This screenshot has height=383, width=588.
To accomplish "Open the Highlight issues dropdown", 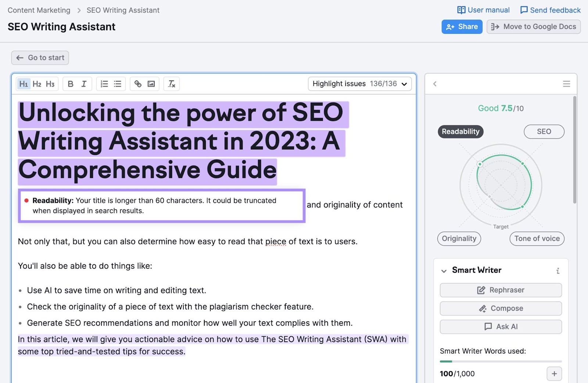I will (359, 84).
